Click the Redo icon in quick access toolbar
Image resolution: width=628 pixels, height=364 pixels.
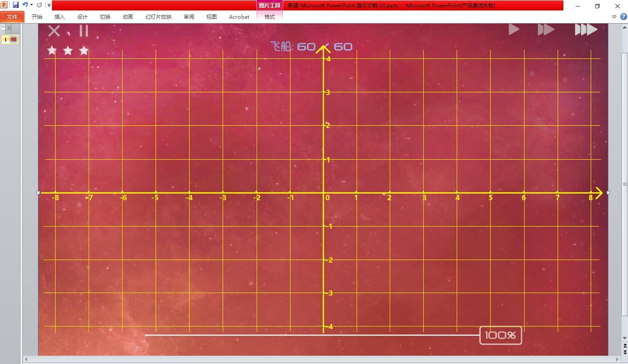tap(39, 5)
